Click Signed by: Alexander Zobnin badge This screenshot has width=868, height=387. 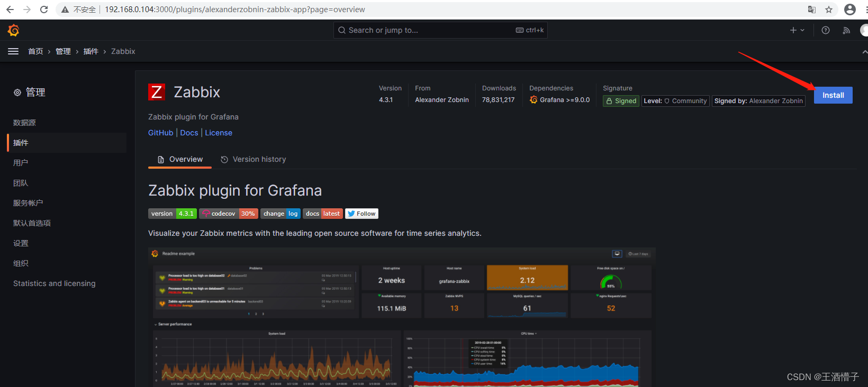[758, 101]
